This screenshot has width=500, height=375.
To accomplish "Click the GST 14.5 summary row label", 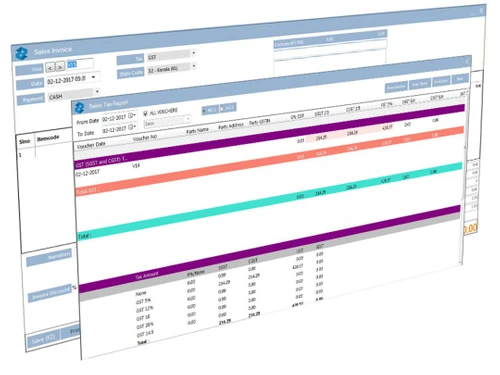I will coord(145,334).
